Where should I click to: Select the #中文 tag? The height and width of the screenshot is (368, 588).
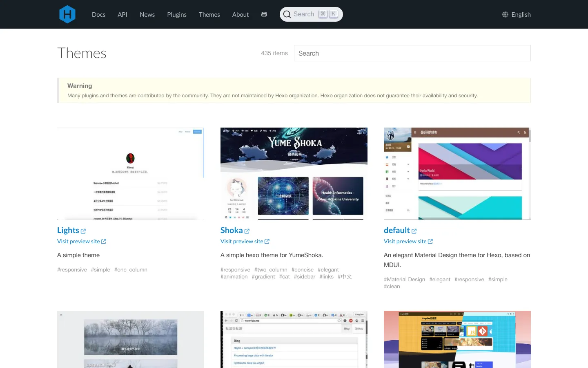[345, 276]
